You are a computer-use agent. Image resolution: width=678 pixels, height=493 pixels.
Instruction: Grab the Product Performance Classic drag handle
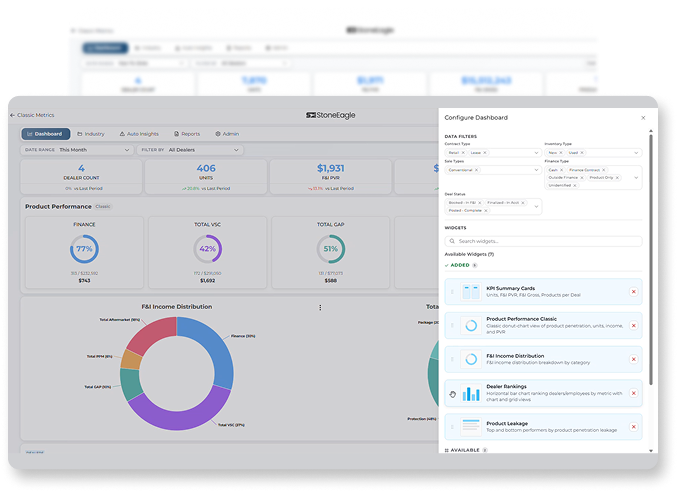(x=452, y=325)
